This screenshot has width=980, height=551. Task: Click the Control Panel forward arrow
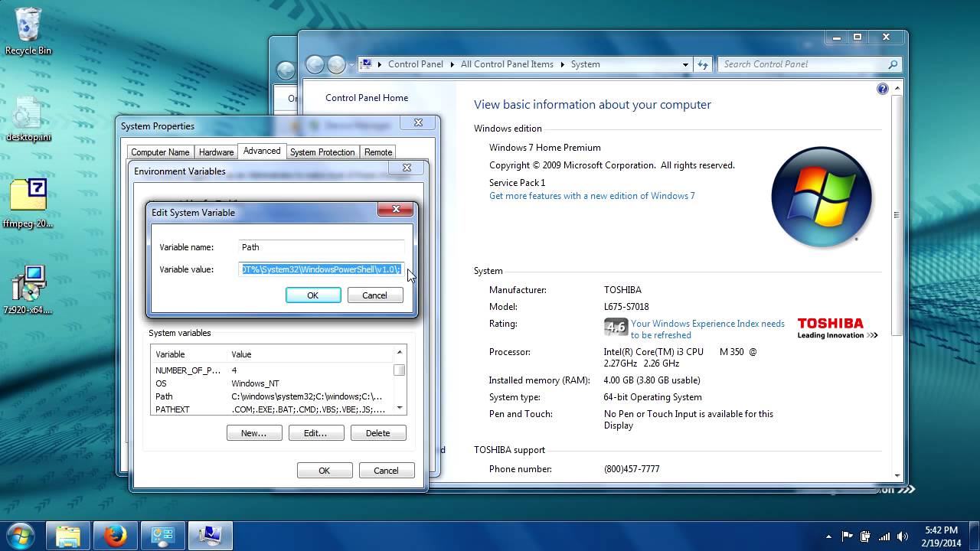(336, 65)
